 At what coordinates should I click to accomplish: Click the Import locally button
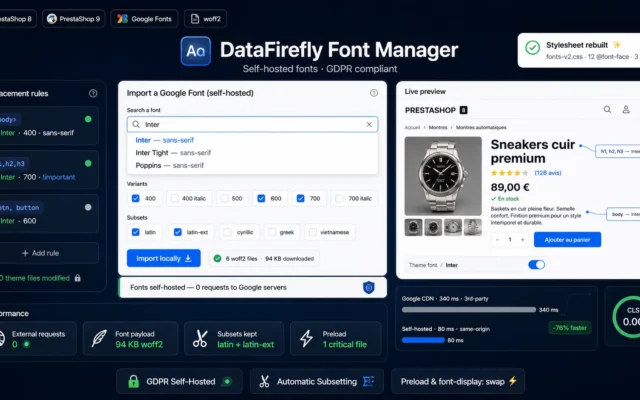(164, 258)
